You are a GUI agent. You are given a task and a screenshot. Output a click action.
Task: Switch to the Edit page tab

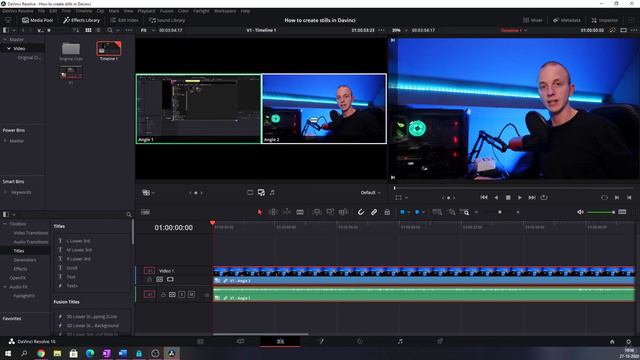pyautogui.click(x=280, y=341)
